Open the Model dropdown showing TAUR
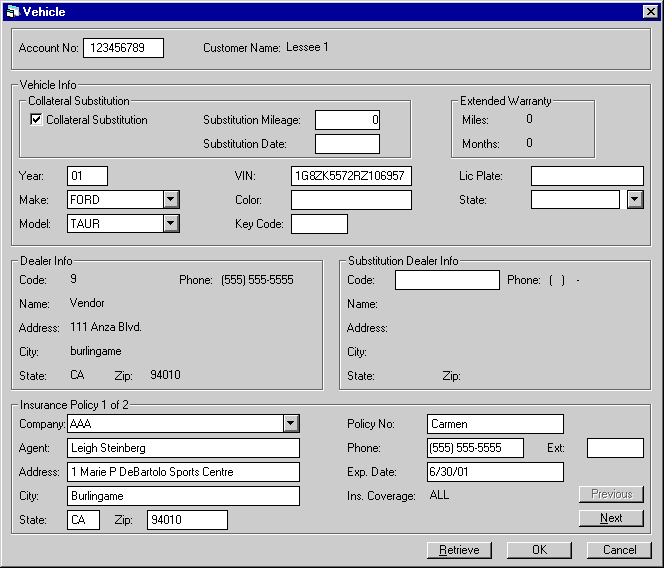Screen dimensions: 664x568 click(171, 223)
